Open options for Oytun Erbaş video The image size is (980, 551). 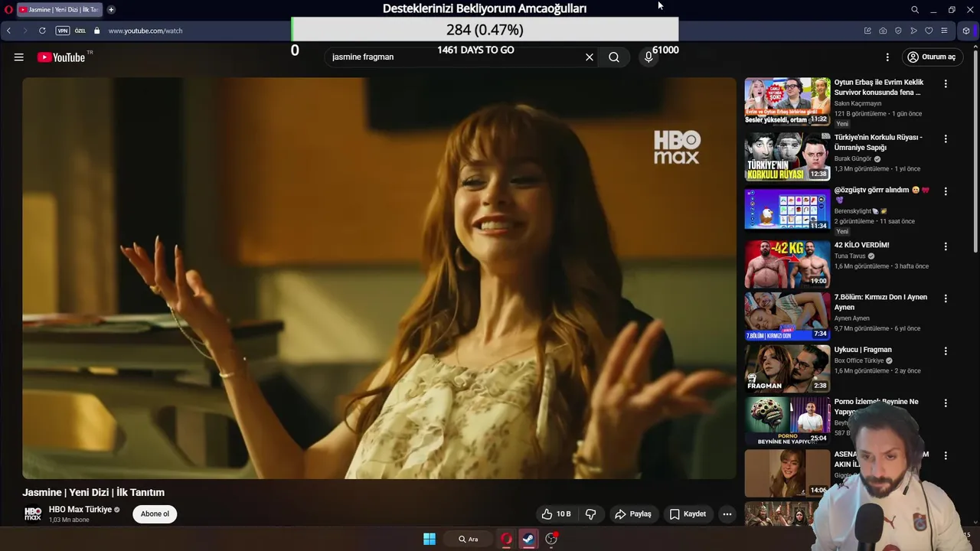pyautogui.click(x=946, y=83)
